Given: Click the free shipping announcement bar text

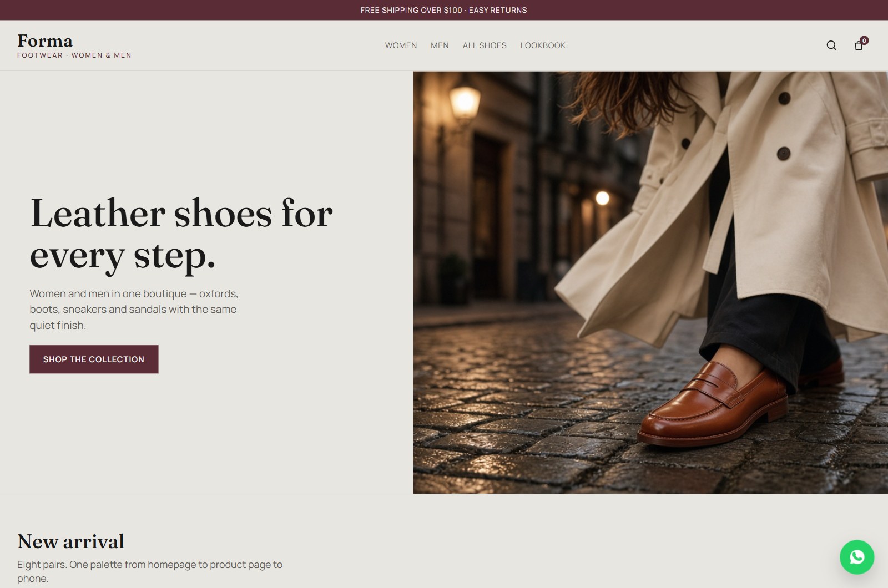Looking at the screenshot, I should (443, 10).
